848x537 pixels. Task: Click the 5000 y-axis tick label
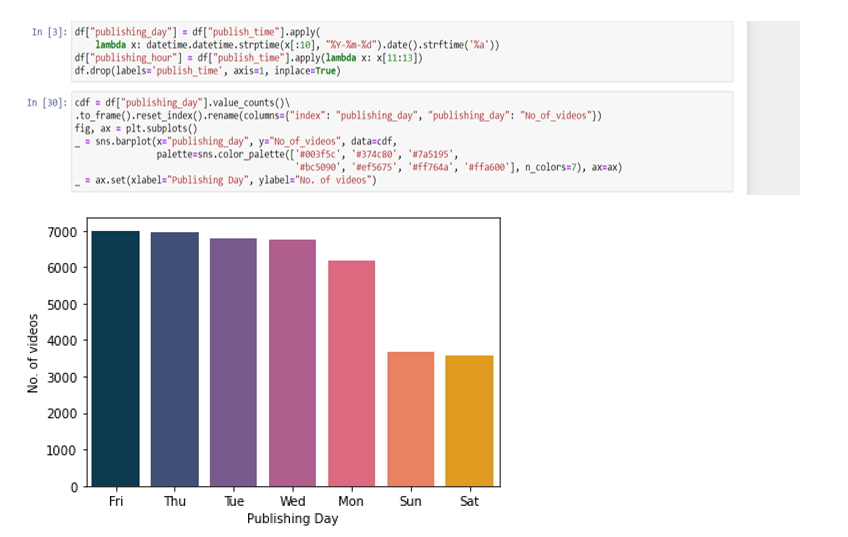pyautogui.click(x=62, y=305)
